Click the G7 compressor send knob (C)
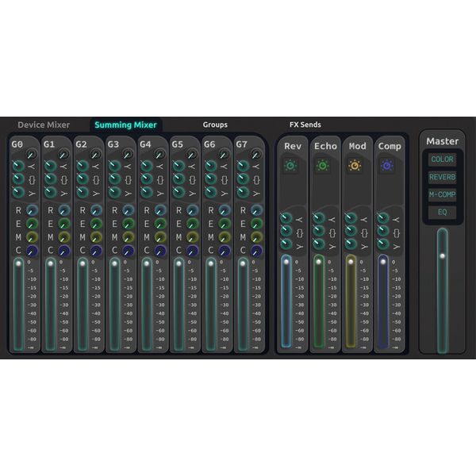The width and height of the screenshot is (476, 476). click(256, 251)
